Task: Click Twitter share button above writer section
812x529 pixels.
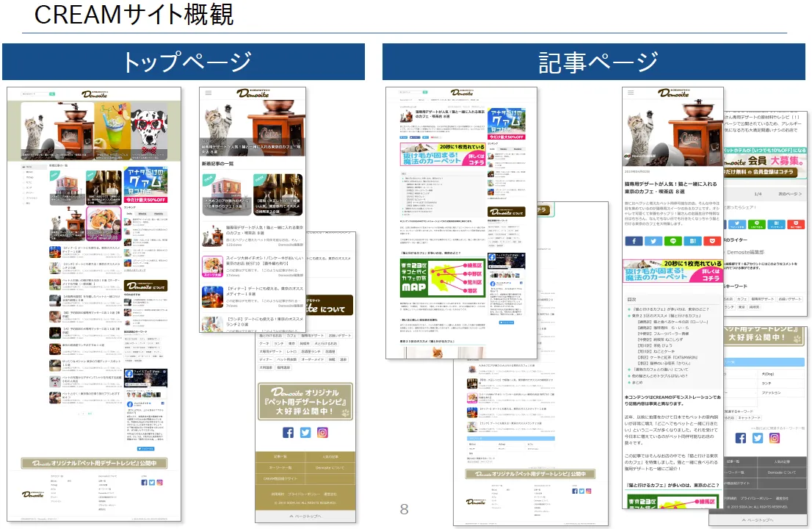Action: 737,224
